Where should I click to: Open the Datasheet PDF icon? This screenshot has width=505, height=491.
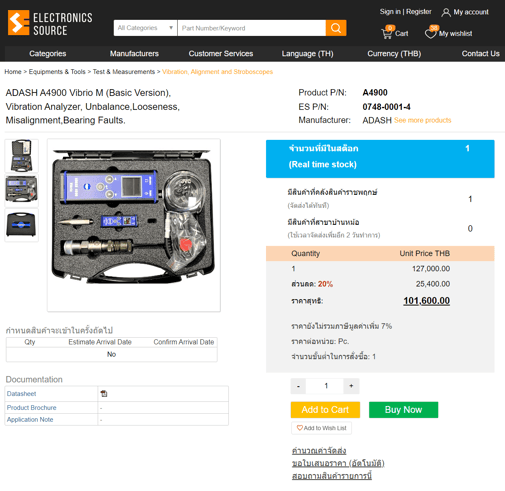point(104,394)
